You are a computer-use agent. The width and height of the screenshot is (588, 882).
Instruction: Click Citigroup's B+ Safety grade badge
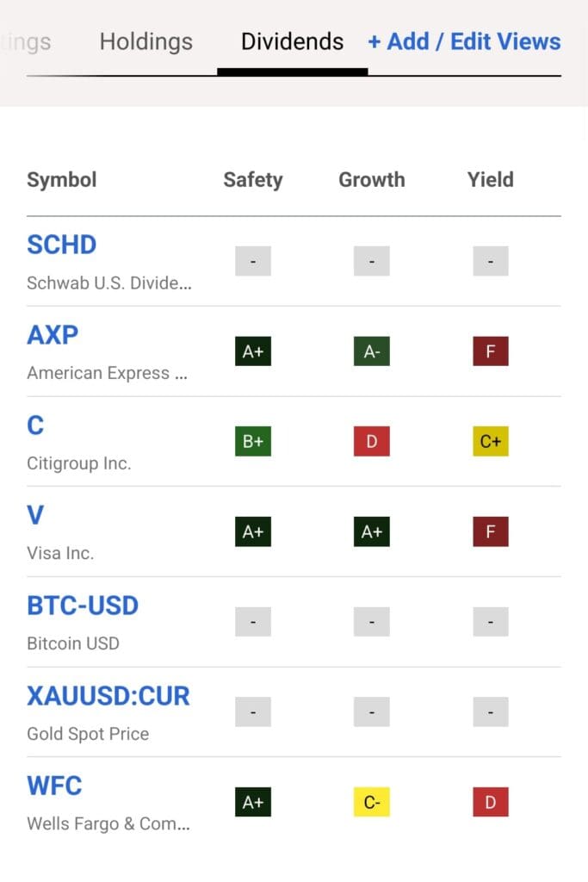tap(253, 442)
